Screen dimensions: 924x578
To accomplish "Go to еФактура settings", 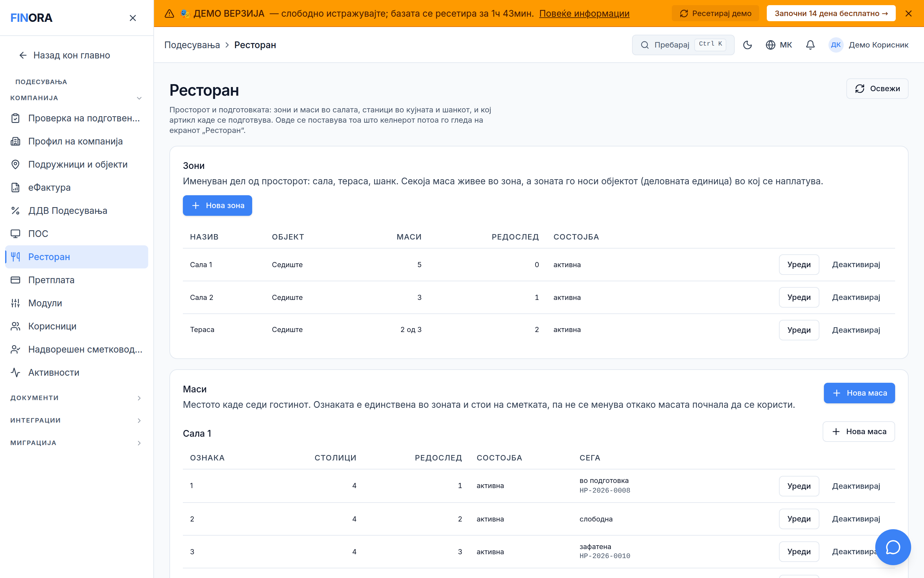I will 76,188.
